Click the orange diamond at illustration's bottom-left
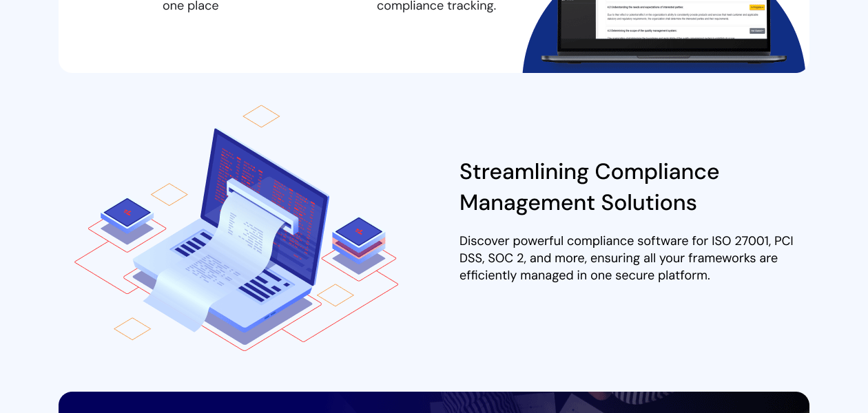 (x=132, y=328)
